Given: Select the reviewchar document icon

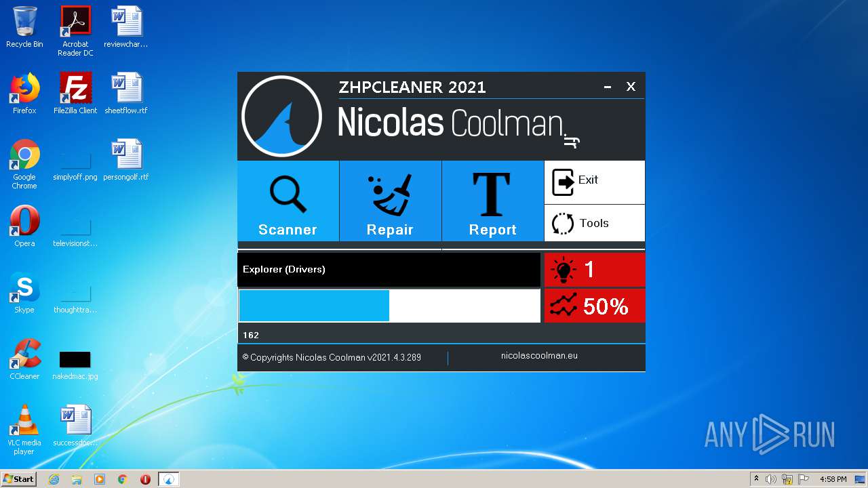Looking at the screenshot, I should (x=126, y=27).
